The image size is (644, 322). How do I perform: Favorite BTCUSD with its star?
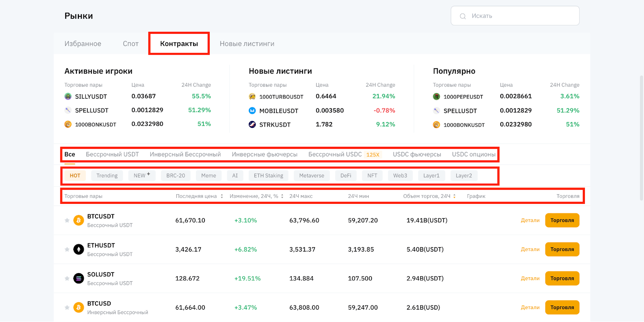(67, 308)
